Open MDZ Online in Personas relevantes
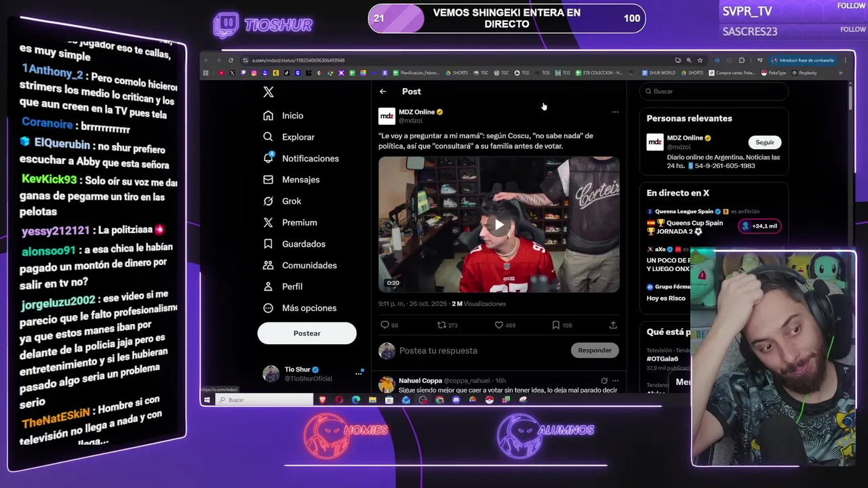The height and width of the screenshot is (488, 868). tap(685, 138)
